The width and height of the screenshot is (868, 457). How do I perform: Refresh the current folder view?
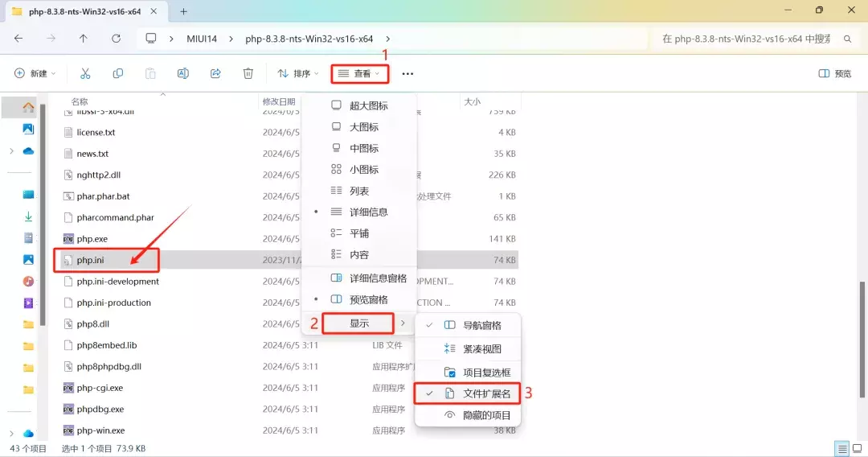pos(116,39)
